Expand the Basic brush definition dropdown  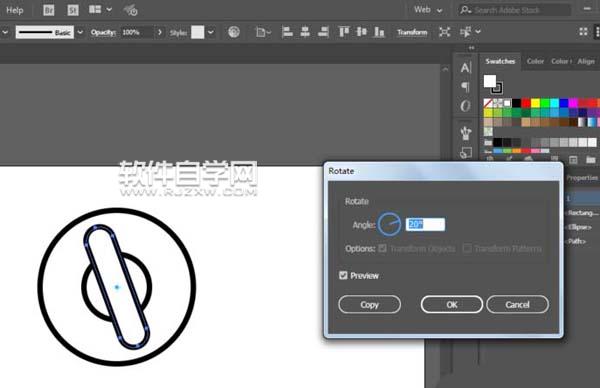tap(80, 32)
